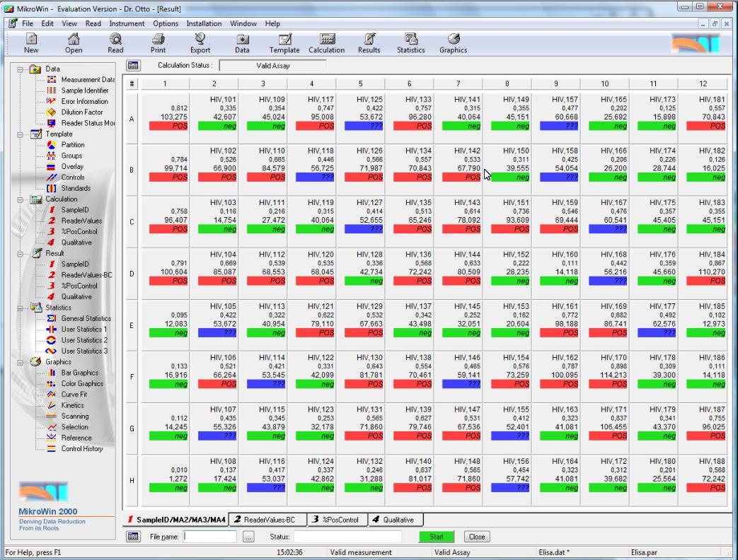Open the Read plate toolbar icon

coord(115,43)
